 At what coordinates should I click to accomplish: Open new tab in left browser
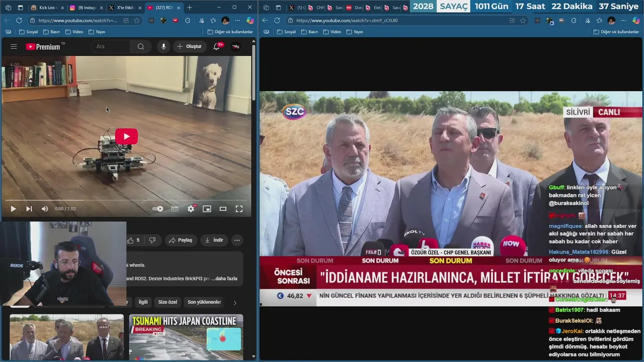pyautogui.click(x=189, y=8)
